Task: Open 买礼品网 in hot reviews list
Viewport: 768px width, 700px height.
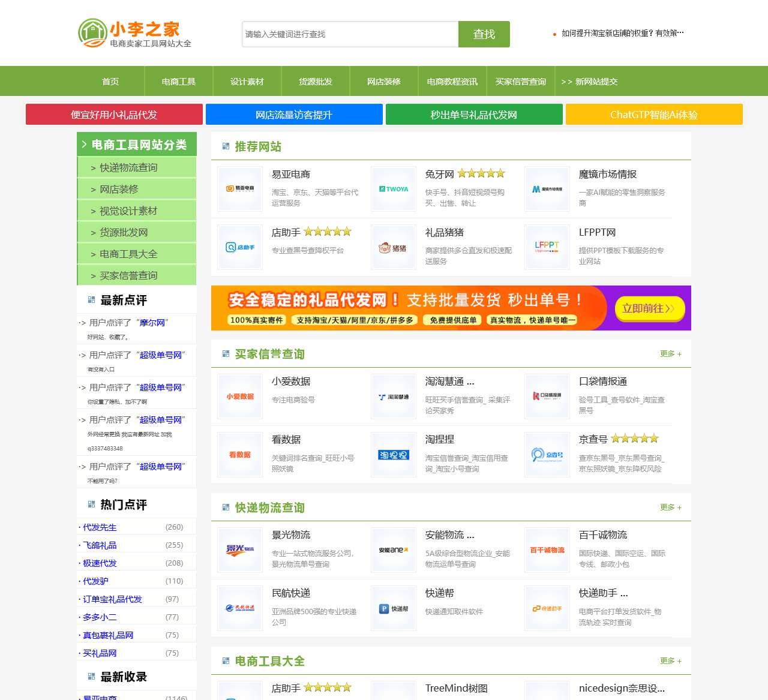Action: [x=100, y=653]
